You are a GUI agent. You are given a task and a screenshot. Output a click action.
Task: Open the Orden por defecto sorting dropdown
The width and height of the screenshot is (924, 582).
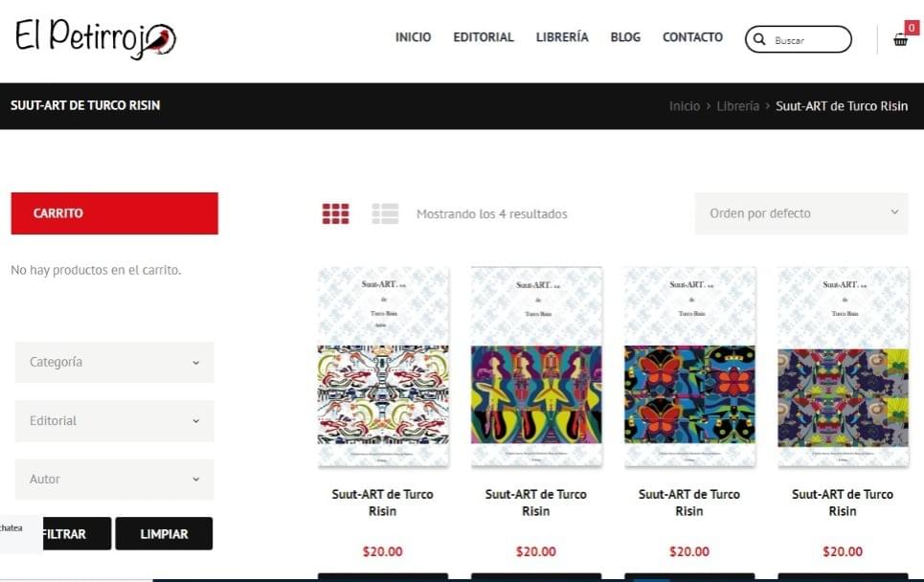coord(801,213)
